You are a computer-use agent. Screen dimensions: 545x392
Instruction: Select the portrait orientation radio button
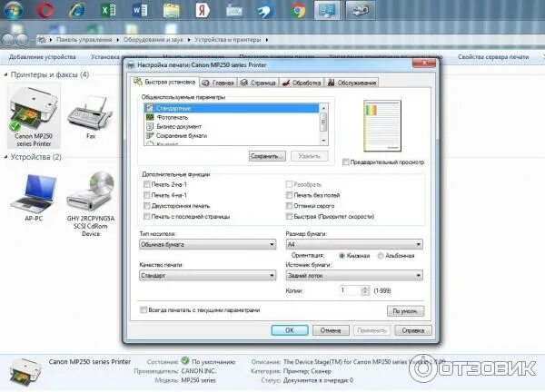pyautogui.click(x=342, y=256)
